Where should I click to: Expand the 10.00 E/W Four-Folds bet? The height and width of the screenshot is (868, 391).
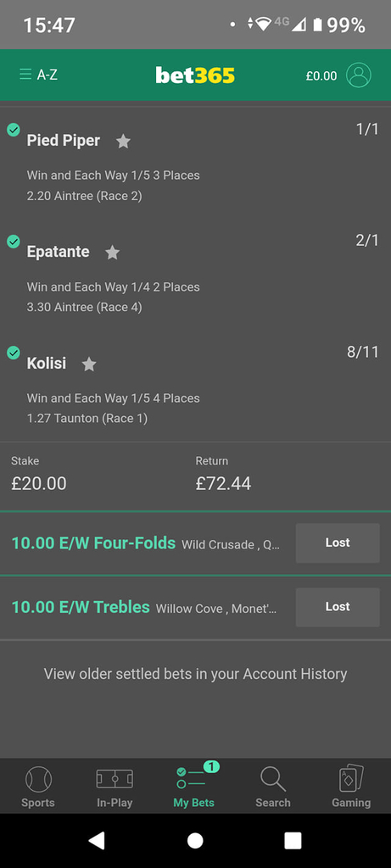[x=146, y=543]
